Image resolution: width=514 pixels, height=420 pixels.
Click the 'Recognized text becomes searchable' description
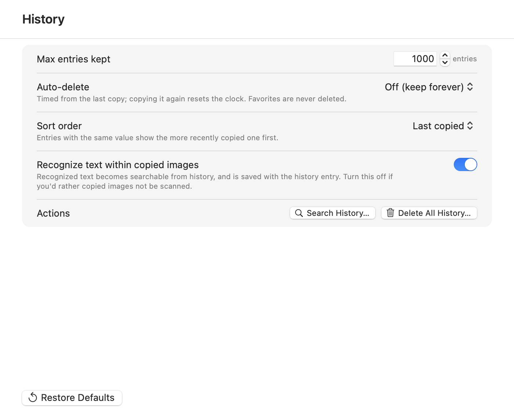pos(215,181)
